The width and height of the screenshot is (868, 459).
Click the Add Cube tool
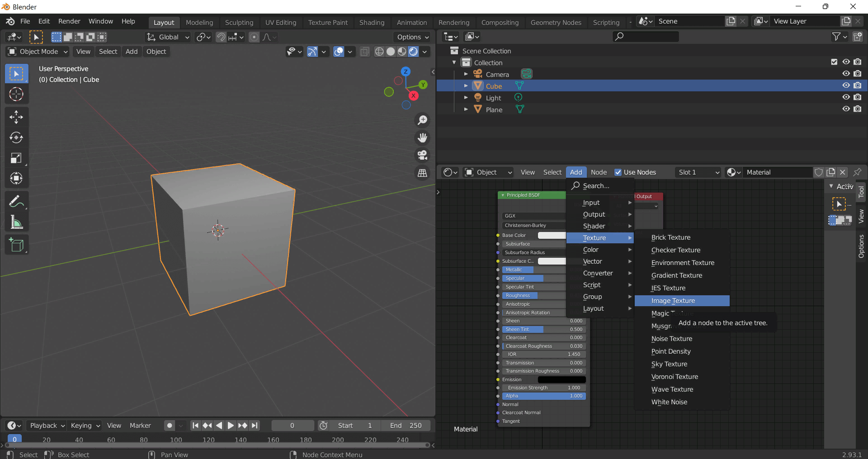[x=16, y=245]
